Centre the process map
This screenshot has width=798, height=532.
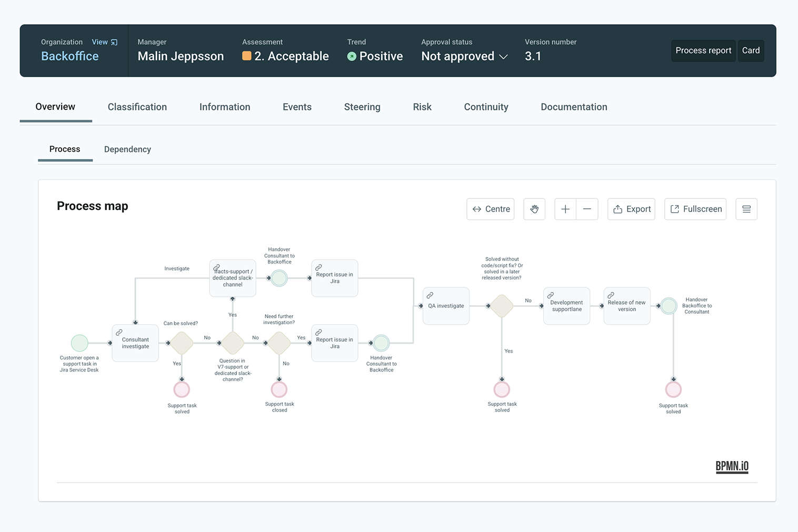tap(490, 209)
